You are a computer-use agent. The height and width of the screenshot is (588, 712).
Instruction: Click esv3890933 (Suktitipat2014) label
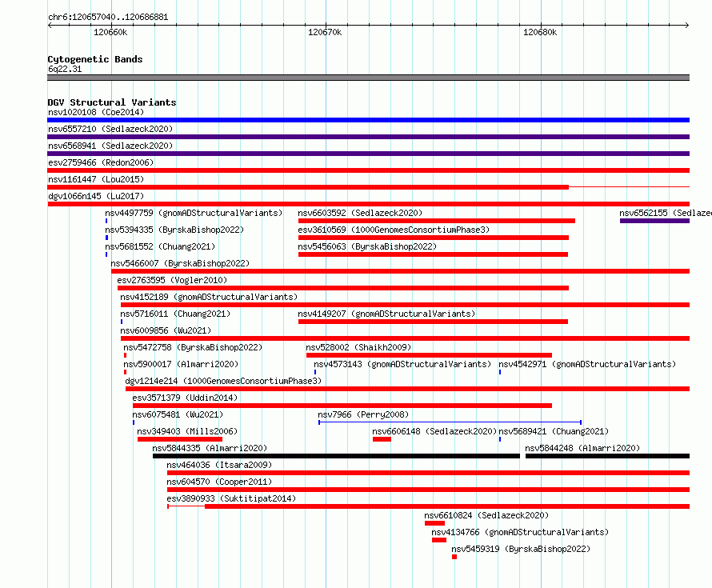click(x=231, y=498)
